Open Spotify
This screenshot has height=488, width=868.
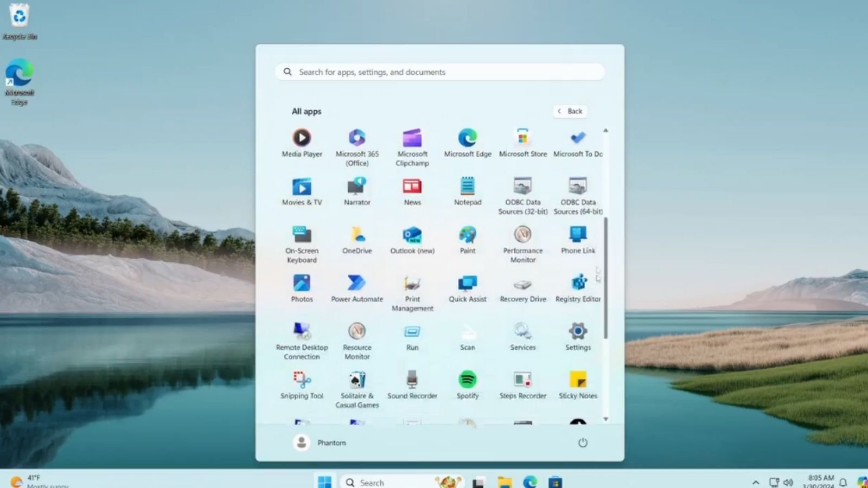tap(468, 385)
